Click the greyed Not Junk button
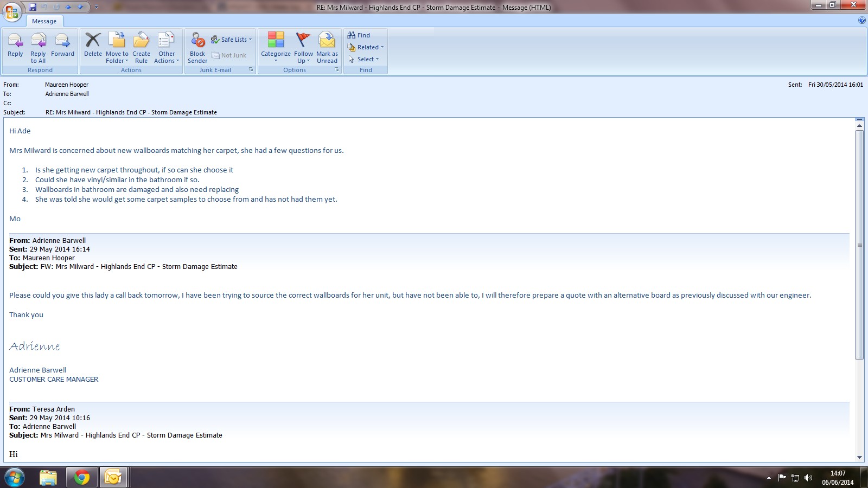The image size is (868, 488). coord(229,55)
